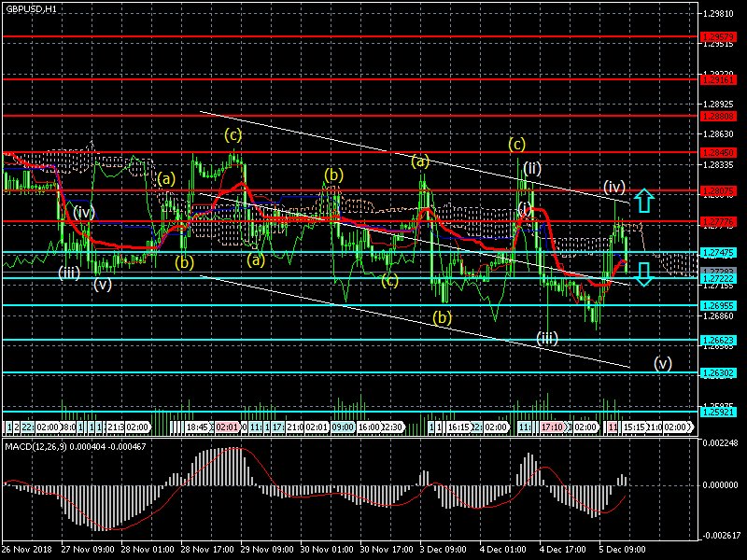Pick the red 1.27776 price tag
Viewport: 747px width, 560px height.
(721, 221)
